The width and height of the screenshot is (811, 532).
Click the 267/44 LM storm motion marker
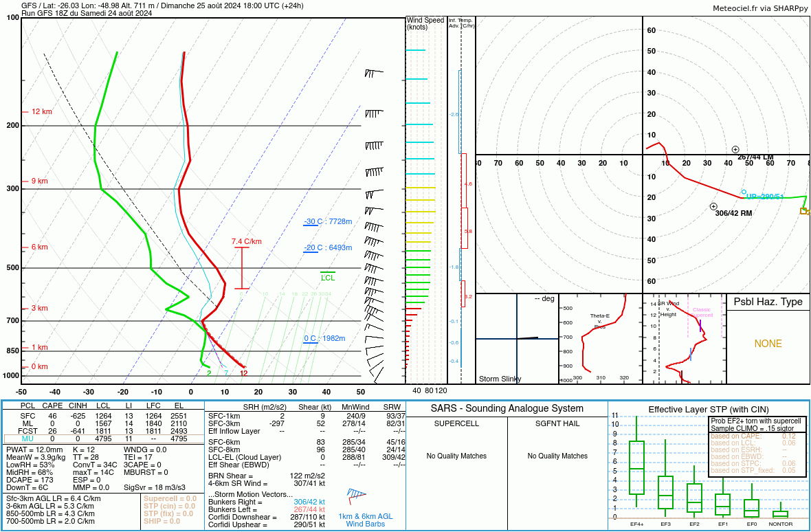[735, 149]
